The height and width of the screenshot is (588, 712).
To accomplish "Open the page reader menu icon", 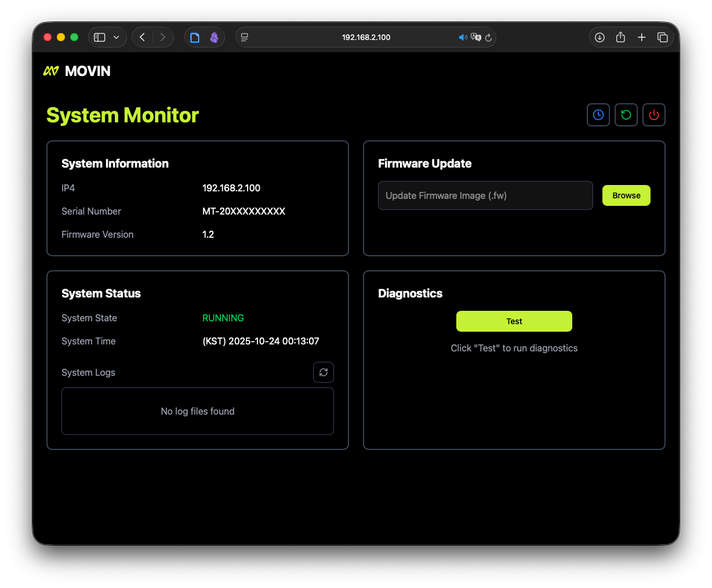I will pyautogui.click(x=245, y=37).
